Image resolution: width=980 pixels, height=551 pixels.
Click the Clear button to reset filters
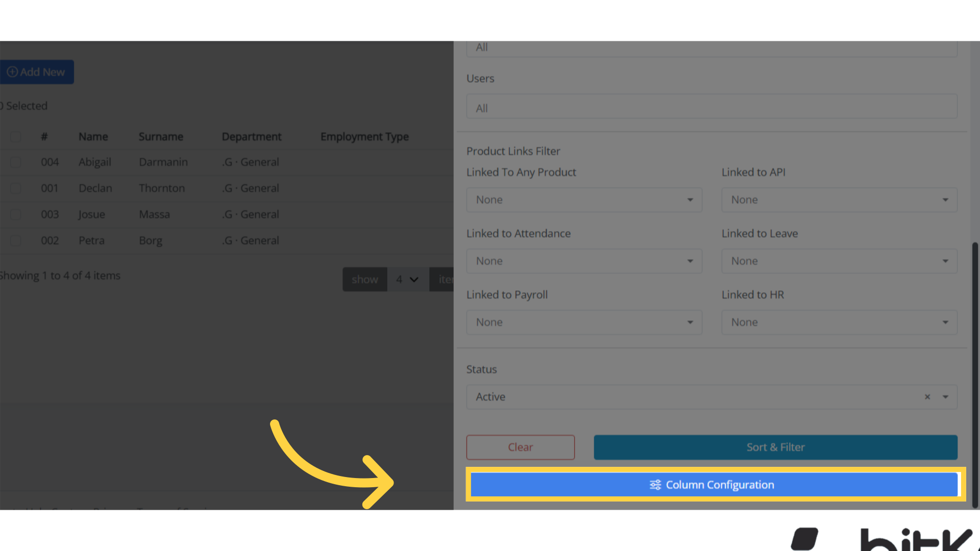point(520,447)
